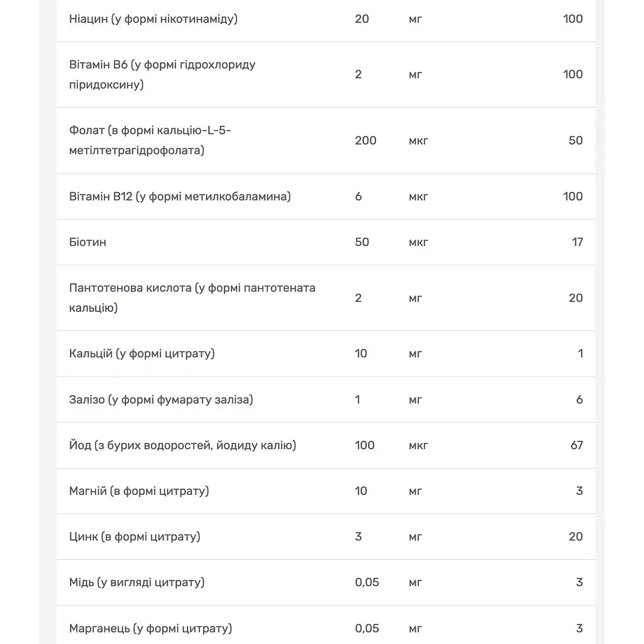This screenshot has width=644, height=644.
Task: Click the Пантотенова кислота ingredient text
Action: pos(192,297)
